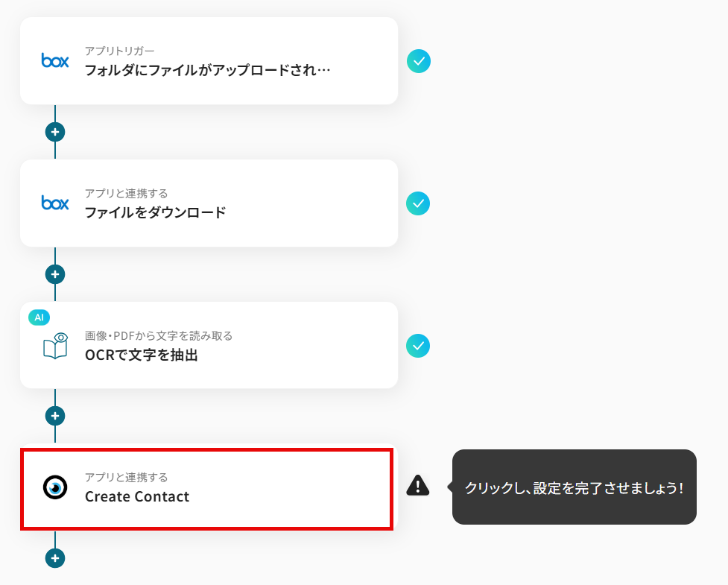Click the OCR book-and-eye icon
This screenshot has width=728, height=585.
[x=55, y=346]
